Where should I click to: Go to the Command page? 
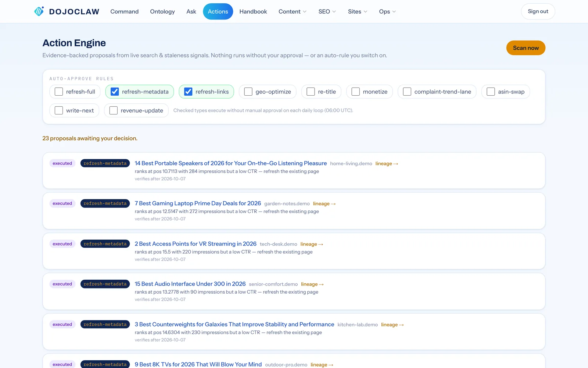pyautogui.click(x=125, y=11)
